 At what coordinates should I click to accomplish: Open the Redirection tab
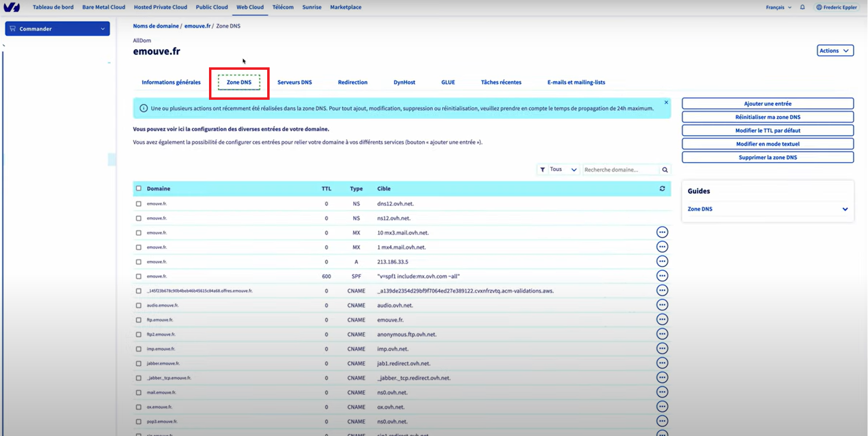[x=353, y=82]
